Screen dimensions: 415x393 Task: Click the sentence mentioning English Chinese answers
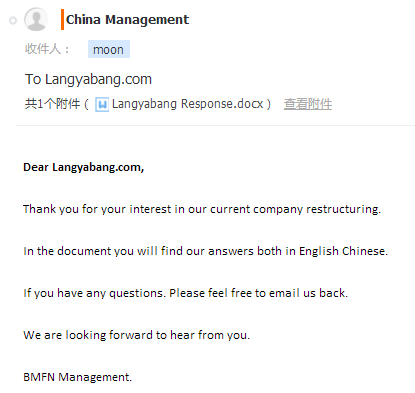[x=206, y=251]
